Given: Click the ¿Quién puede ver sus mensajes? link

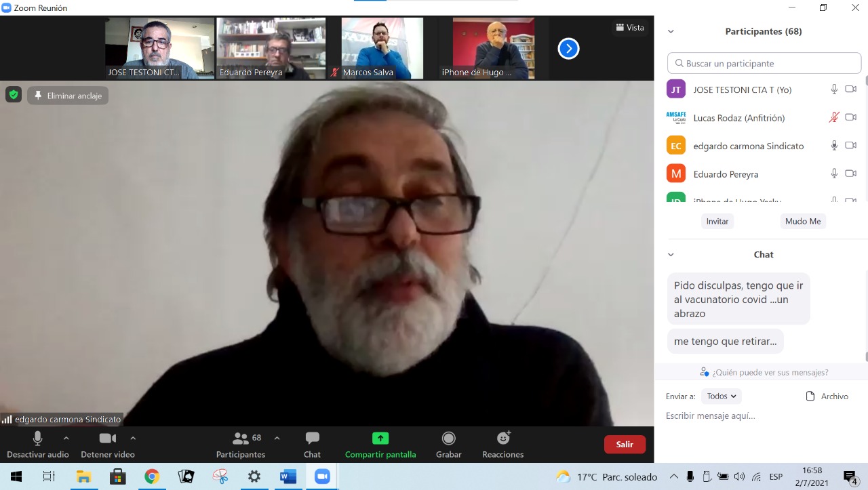Looking at the screenshot, I should point(764,372).
